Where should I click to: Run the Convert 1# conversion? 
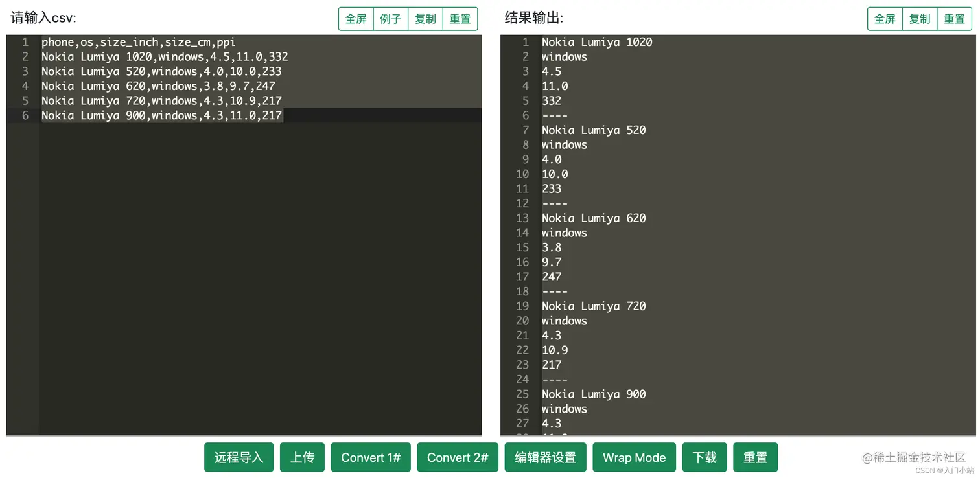(x=370, y=457)
